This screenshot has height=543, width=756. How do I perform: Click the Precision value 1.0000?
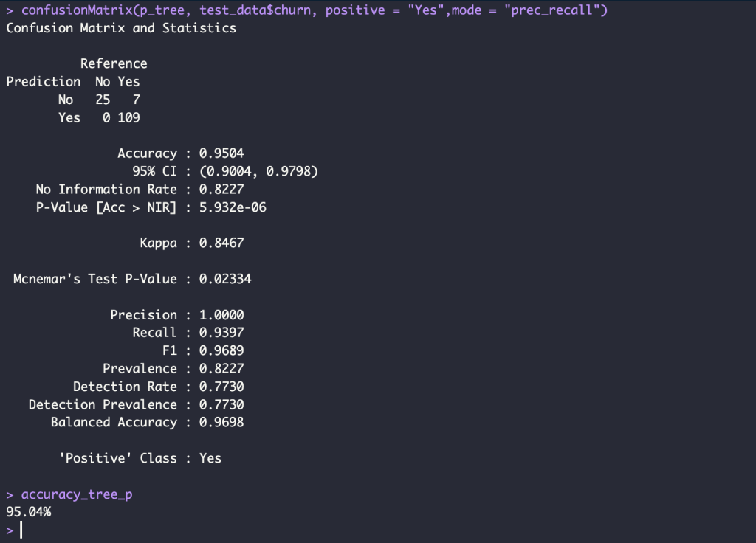221,315
